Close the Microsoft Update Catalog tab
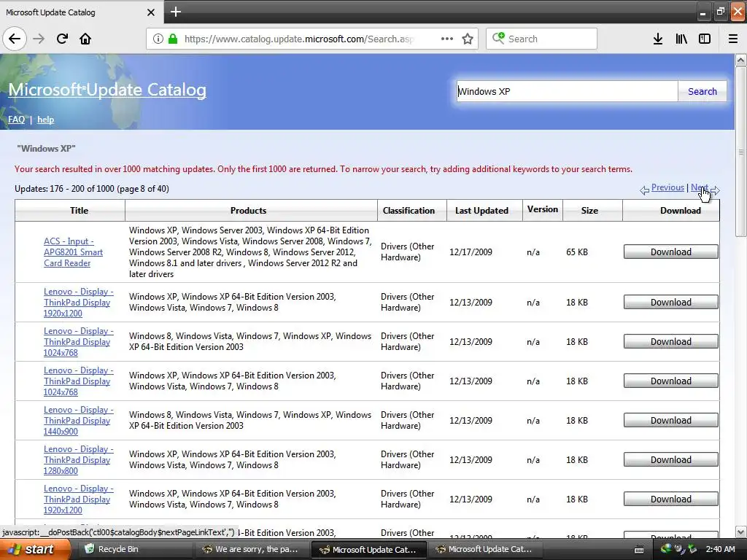Viewport: 747px width, 560px height. pos(150,12)
